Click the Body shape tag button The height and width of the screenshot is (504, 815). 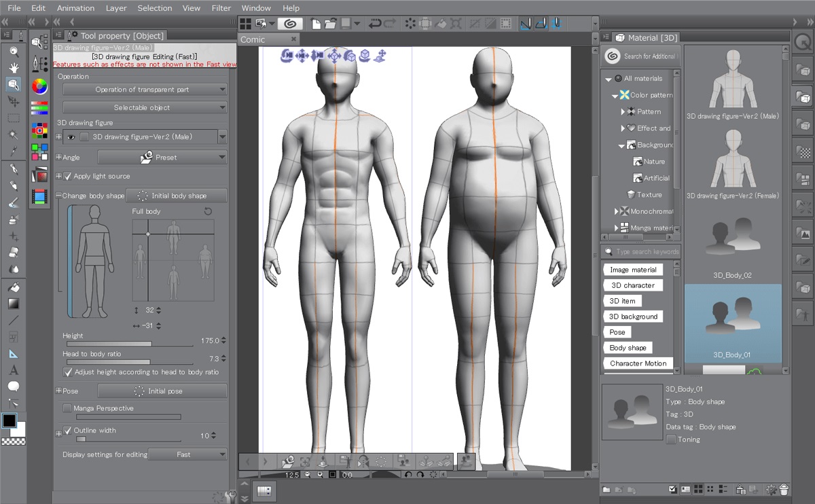coord(628,348)
